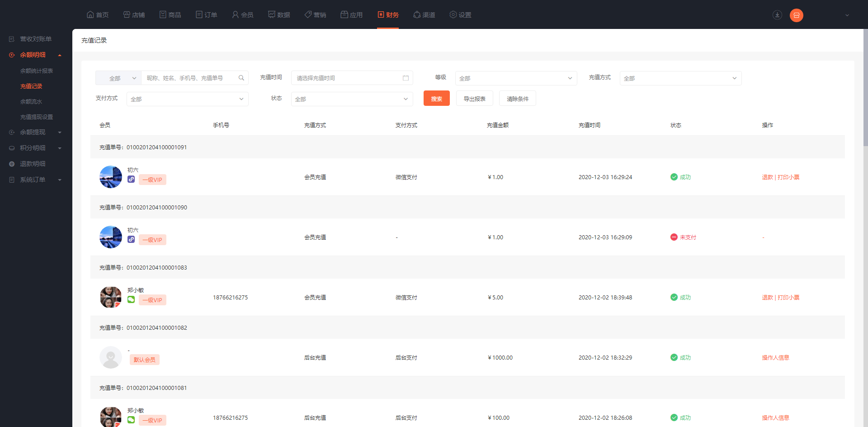868x427 pixels.
Task: Click 打印小票 for the ¥5.00 recharge
Action: (x=788, y=298)
